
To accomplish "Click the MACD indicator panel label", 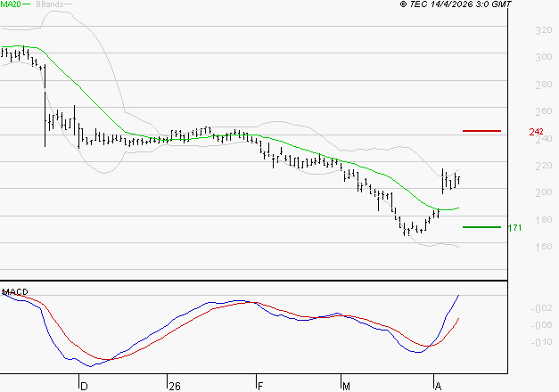I will coord(13,292).
